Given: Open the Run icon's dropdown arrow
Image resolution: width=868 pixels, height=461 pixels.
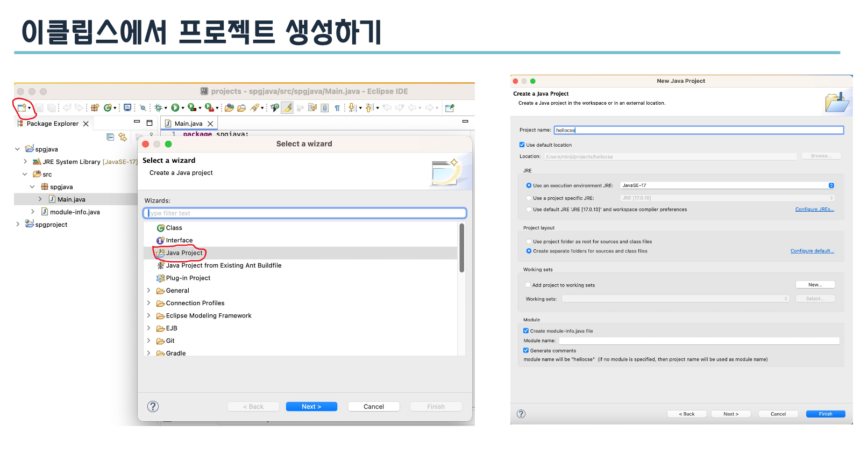Looking at the screenshot, I should click(x=183, y=108).
